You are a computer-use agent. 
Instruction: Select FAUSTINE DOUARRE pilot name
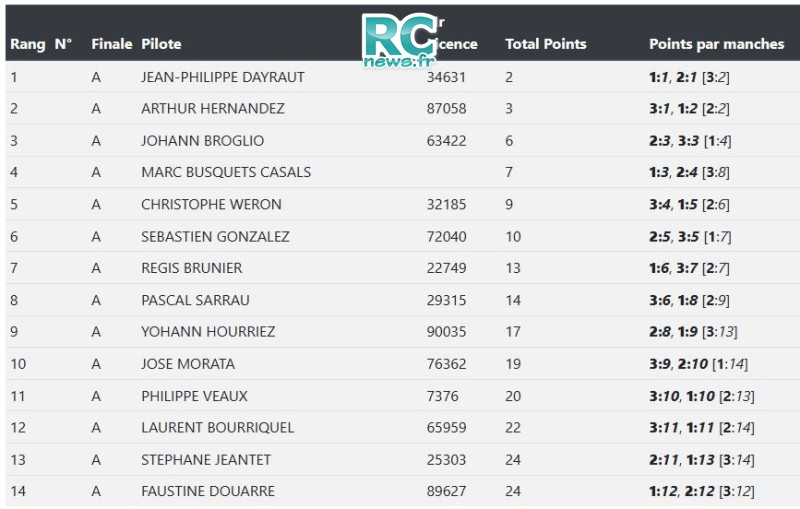click(x=208, y=491)
